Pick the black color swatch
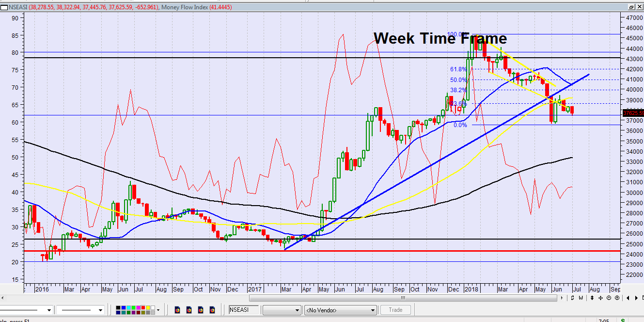Image resolution: width=644 pixels, height=322 pixels. 118,307
